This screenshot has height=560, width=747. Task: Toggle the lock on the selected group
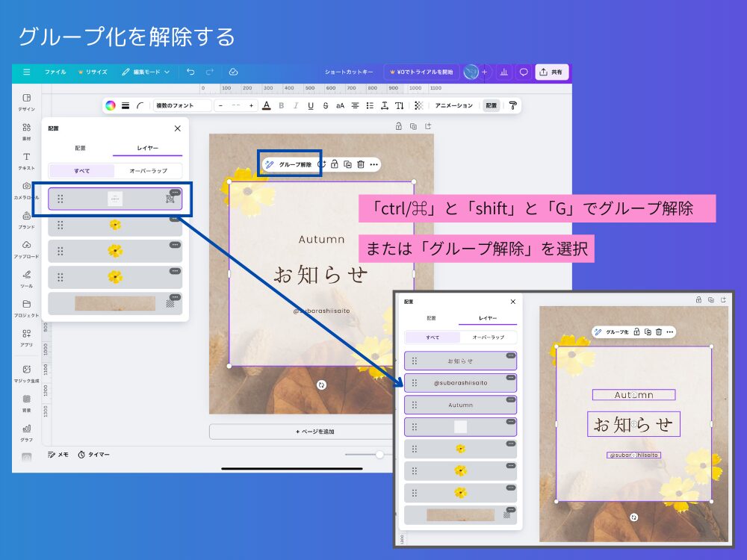coord(335,164)
